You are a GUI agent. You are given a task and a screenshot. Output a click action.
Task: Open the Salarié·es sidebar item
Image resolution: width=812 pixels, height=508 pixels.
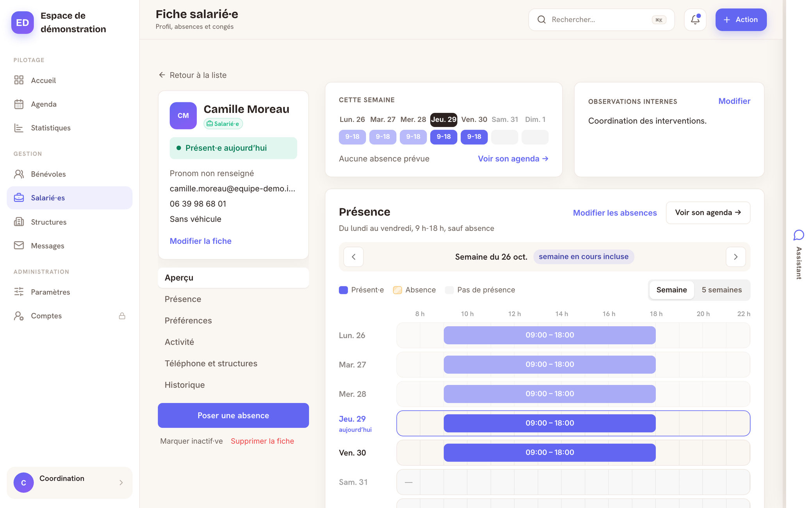click(69, 198)
